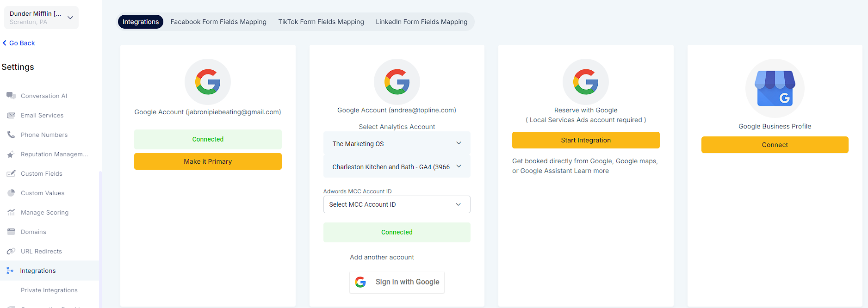Open the Dunder Mifflin location switcher dropdown
This screenshot has height=308, width=868.
coord(41,18)
